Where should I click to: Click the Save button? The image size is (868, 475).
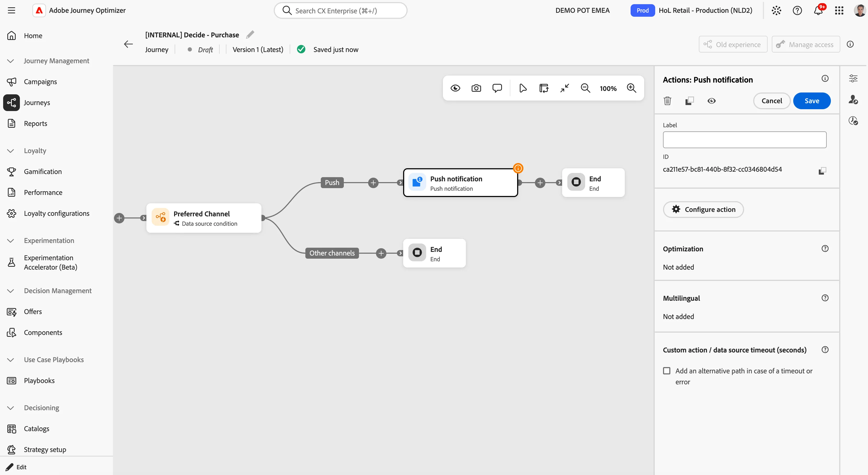pyautogui.click(x=812, y=101)
